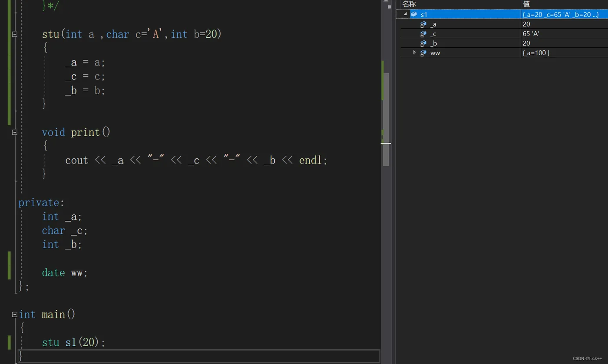Viewport: 608px width, 364px height.
Task: Click the 'endl' keyword in cout line
Action: click(311, 161)
